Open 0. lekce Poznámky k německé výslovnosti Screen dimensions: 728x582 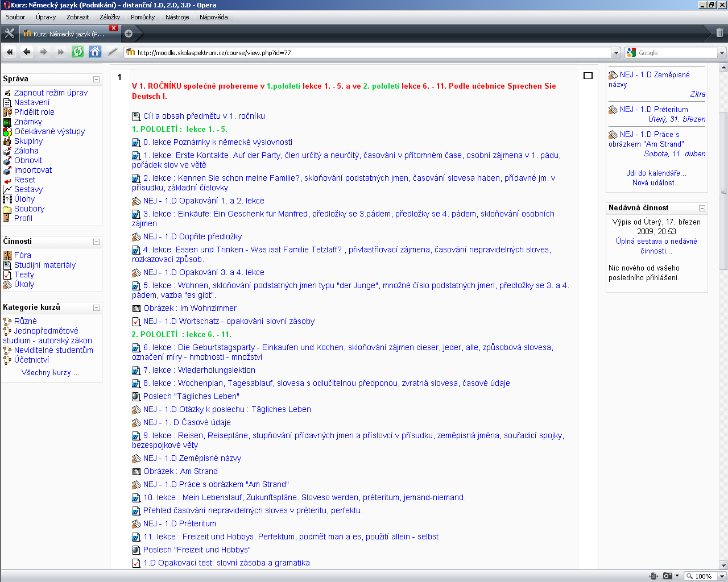[218, 142]
